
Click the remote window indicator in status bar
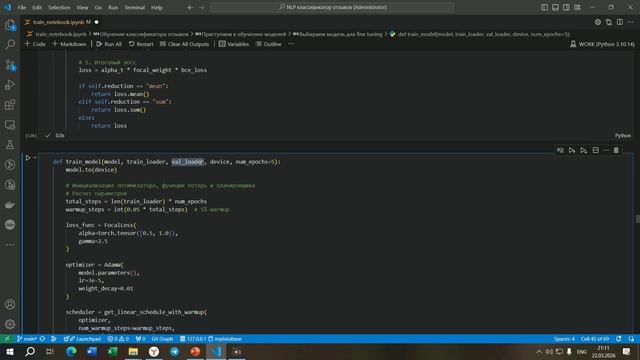coord(7,339)
